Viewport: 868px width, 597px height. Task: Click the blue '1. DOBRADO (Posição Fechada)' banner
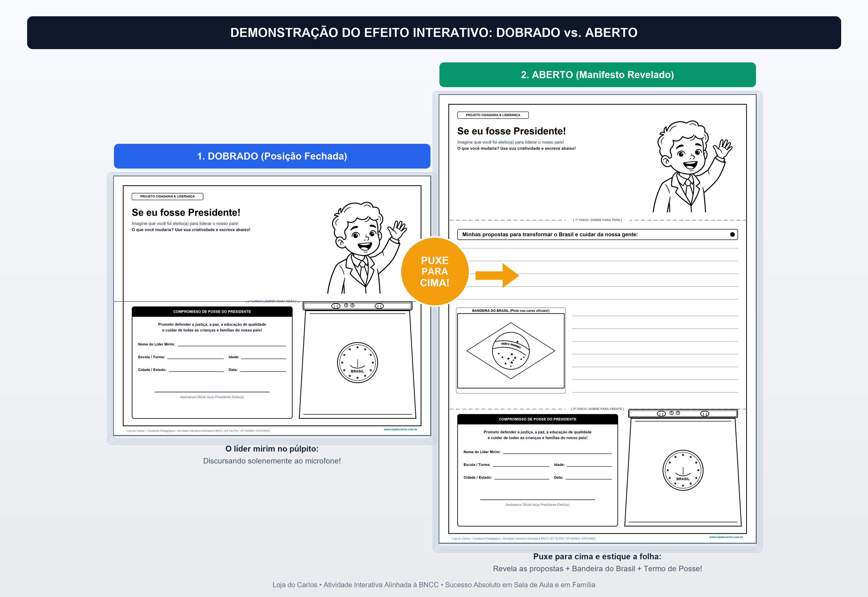272,156
